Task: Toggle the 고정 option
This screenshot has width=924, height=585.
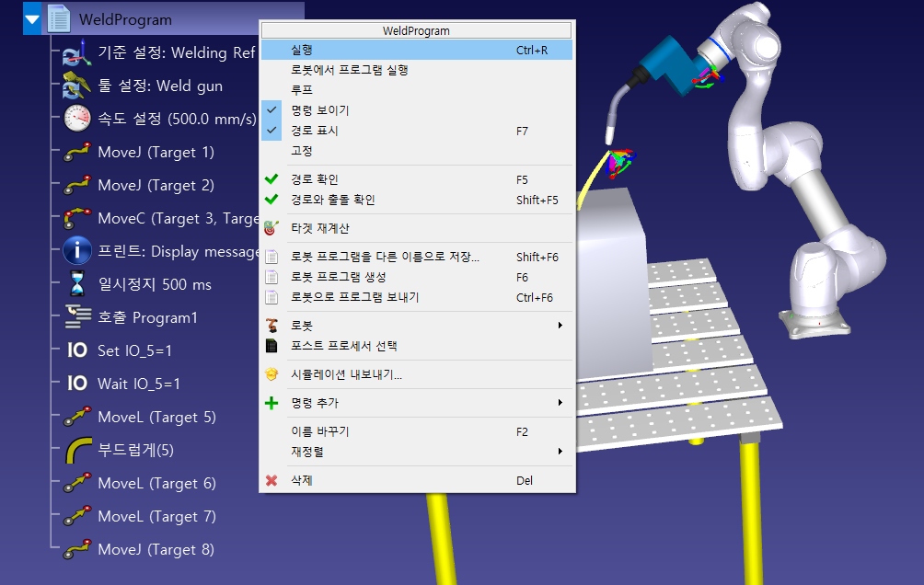Action: 417,151
